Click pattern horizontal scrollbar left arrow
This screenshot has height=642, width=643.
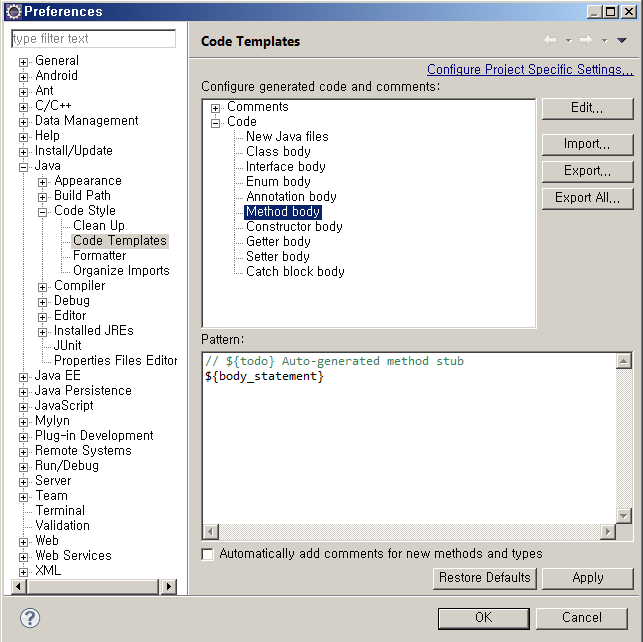(210, 532)
